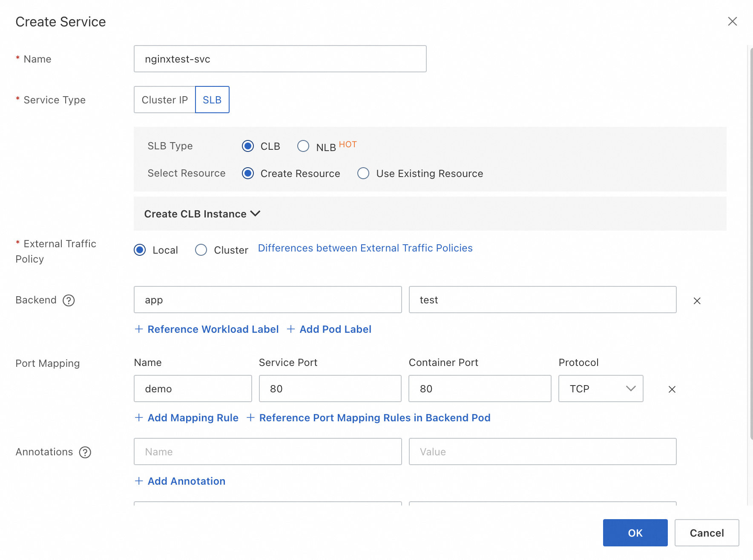Click the HOT badge next to NLB
Screen dimensions: 753x560
point(348,145)
